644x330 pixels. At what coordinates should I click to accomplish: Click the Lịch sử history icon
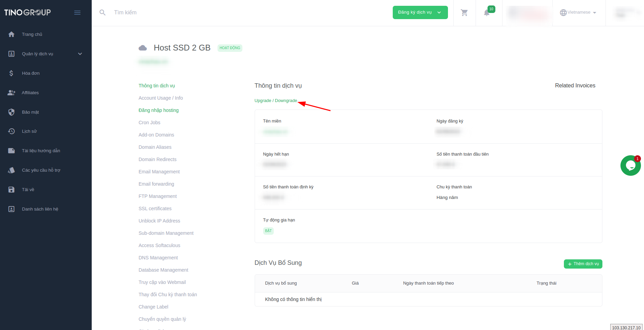(11, 131)
